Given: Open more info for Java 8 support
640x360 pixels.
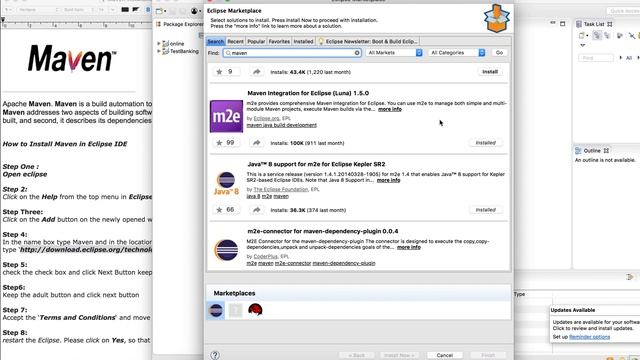Looking at the screenshot, I should point(389,180).
